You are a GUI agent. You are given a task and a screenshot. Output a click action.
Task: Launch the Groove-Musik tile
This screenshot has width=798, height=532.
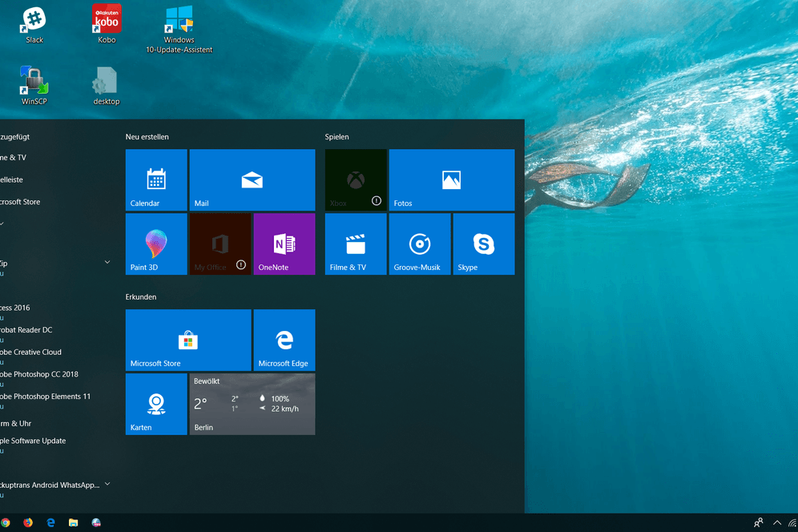click(420, 244)
